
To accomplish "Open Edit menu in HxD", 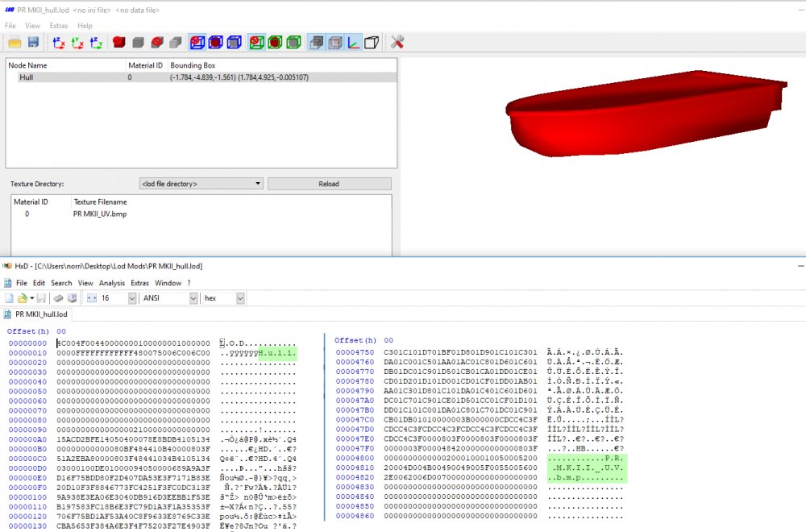I will coord(39,283).
